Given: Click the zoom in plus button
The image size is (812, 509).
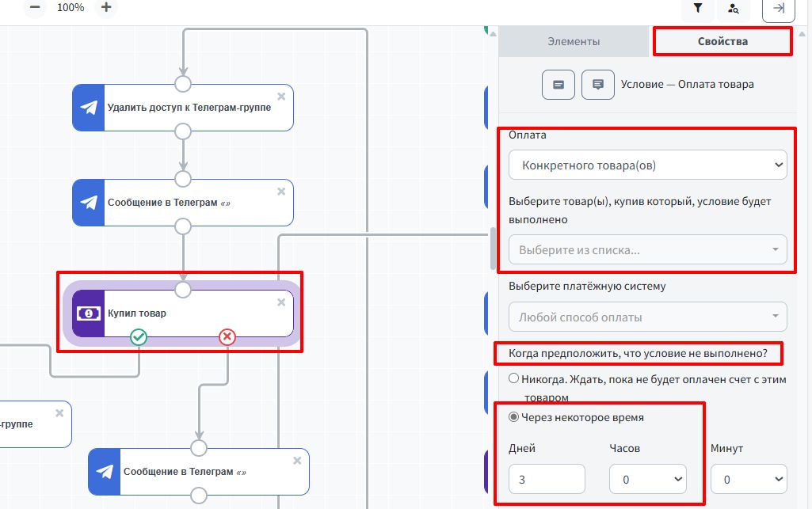Looking at the screenshot, I should [106, 7].
